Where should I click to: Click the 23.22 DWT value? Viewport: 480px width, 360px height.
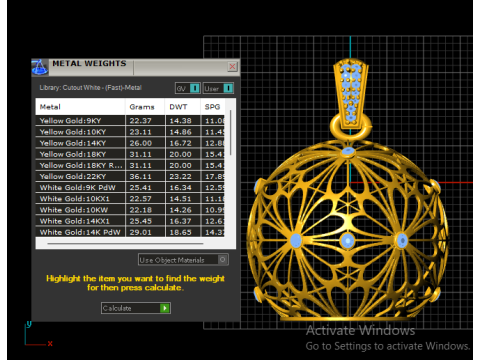[180, 176]
